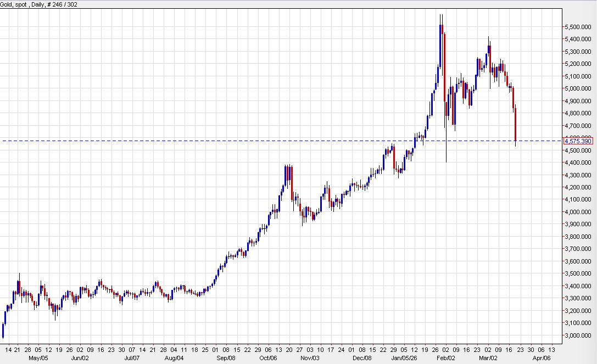
Task: Click the chart title "Gold, spot , Daily"
Action: point(19,4)
